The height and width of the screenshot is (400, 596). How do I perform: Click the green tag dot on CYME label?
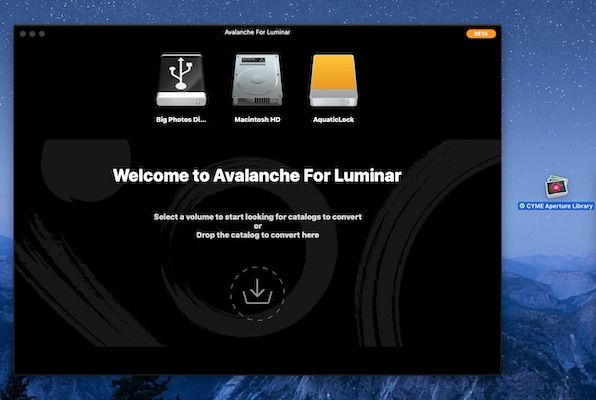point(522,206)
